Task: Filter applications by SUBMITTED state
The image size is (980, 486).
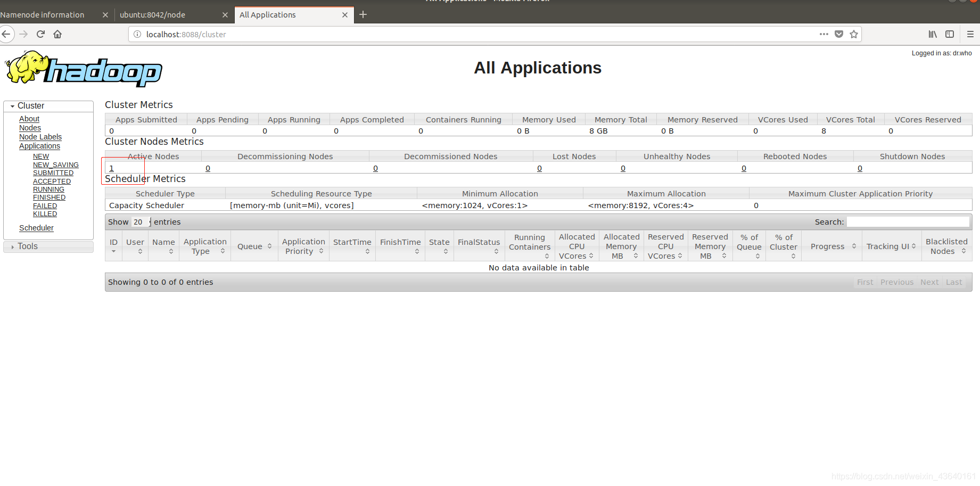Action: (53, 173)
